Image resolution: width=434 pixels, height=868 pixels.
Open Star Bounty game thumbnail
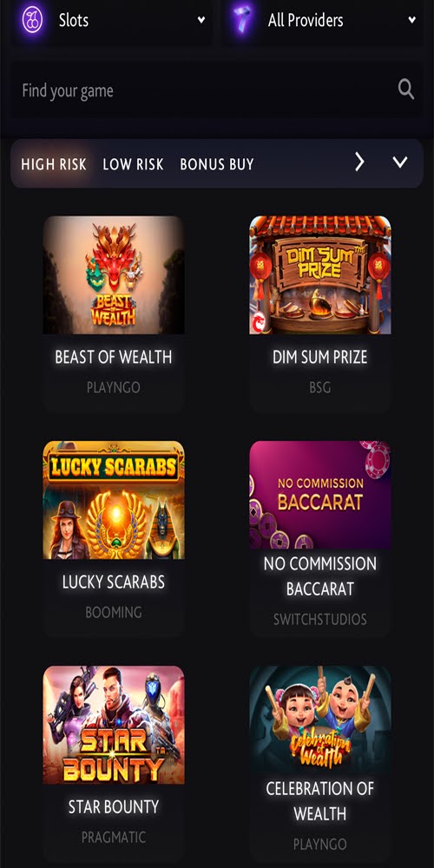tap(114, 725)
